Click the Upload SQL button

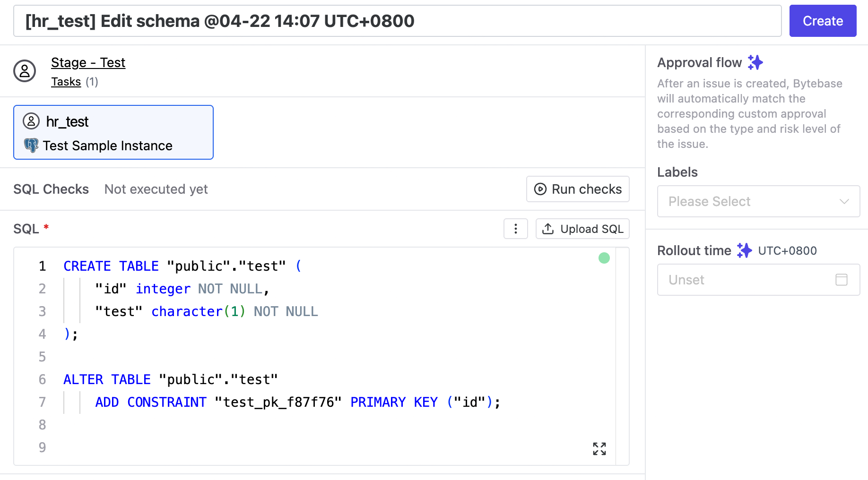582,229
